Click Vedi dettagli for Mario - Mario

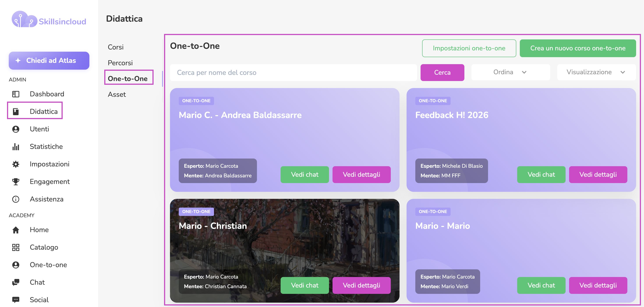[x=598, y=285]
